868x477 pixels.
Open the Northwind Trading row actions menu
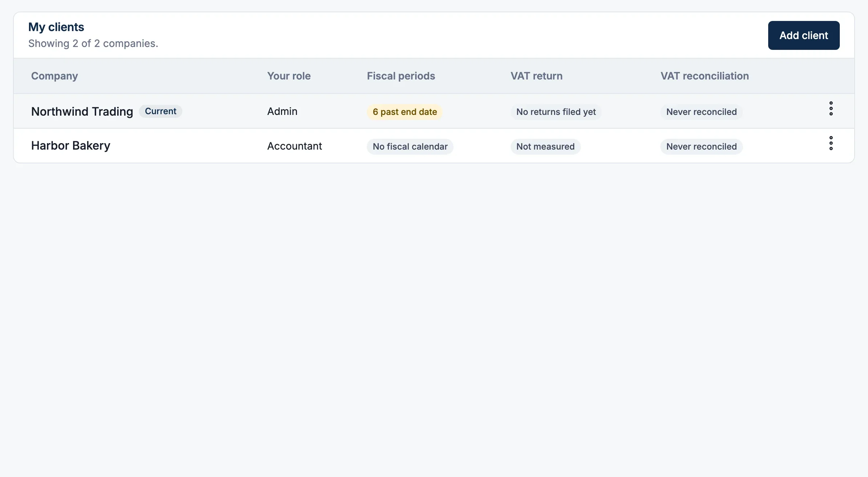(831, 108)
